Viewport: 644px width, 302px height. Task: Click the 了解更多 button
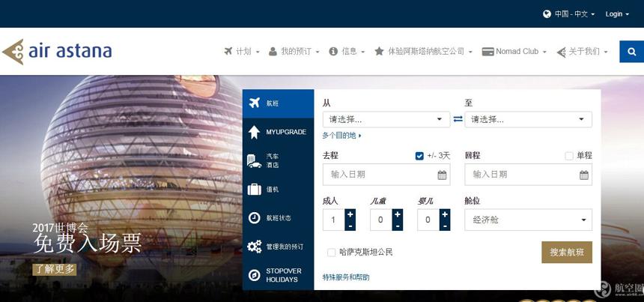click(x=54, y=270)
